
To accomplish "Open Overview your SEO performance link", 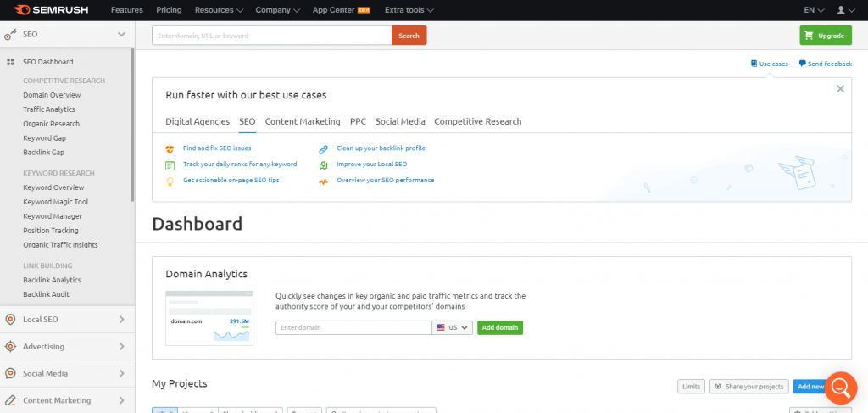I will click(x=386, y=181).
